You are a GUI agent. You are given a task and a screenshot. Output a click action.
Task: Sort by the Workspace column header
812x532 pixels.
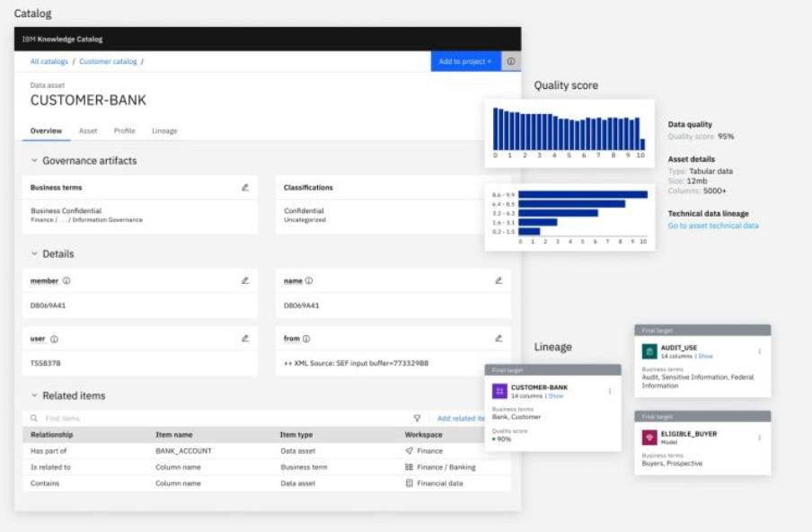[424, 435]
